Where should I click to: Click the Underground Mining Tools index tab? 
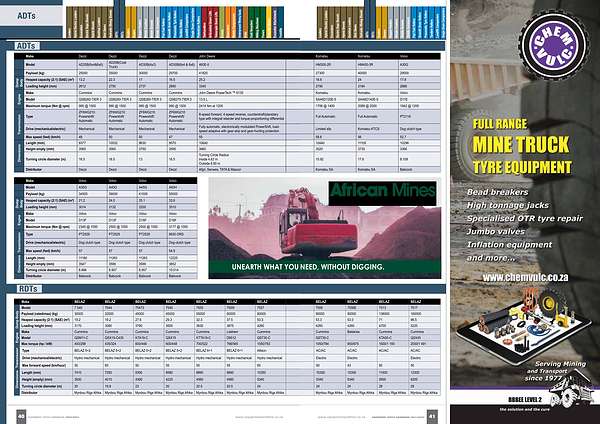click(240, 22)
